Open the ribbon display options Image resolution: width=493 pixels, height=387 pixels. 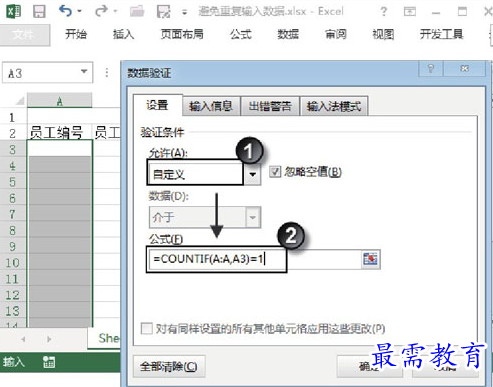click(x=410, y=12)
